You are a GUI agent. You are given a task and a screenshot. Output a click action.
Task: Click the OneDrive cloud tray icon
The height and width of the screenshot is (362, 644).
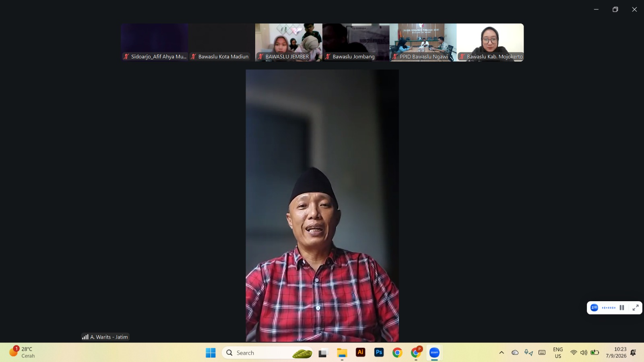(x=515, y=353)
